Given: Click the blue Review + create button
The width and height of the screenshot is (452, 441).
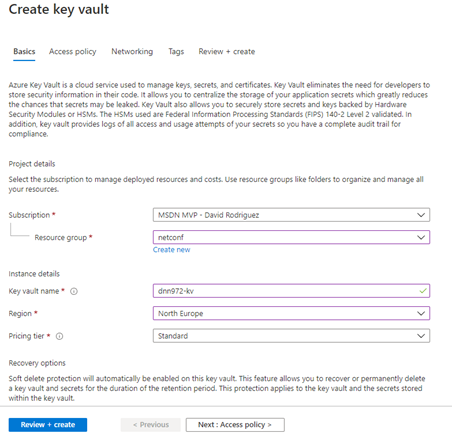Looking at the screenshot, I should pos(48,425).
